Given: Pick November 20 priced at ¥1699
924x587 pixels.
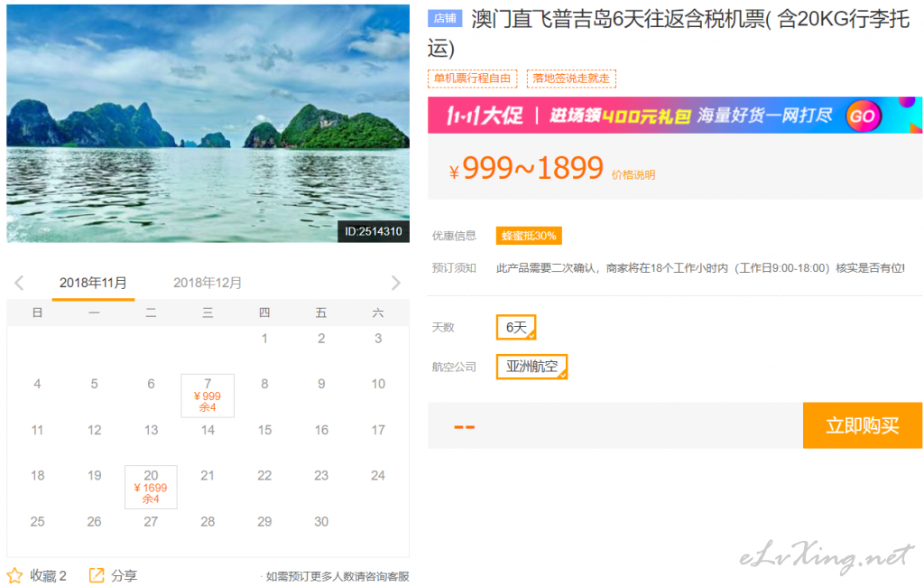Looking at the screenshot, I should click(x=151, y=487).
